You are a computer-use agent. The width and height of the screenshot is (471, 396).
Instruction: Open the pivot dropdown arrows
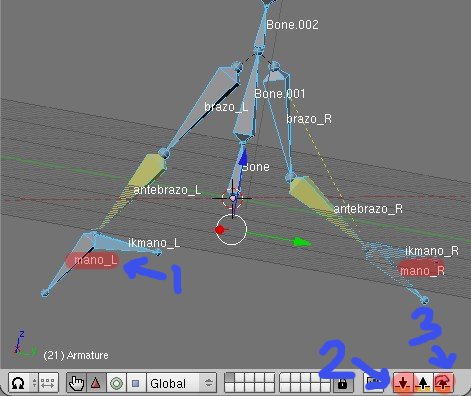[x=34, y=383]
